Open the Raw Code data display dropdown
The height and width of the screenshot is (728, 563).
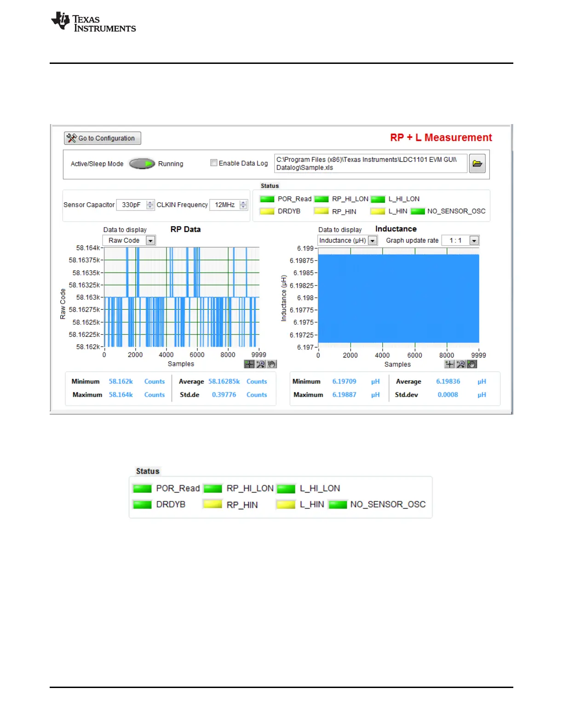150,240
